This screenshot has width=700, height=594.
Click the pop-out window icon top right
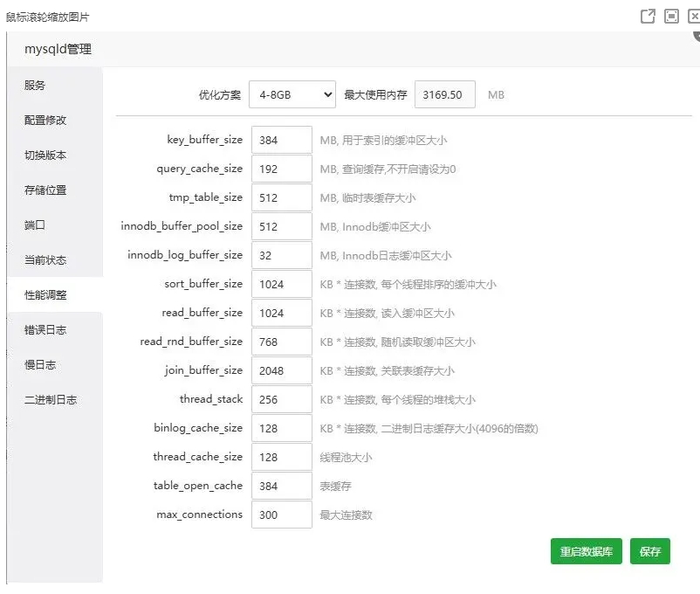(x=647, y=15)
